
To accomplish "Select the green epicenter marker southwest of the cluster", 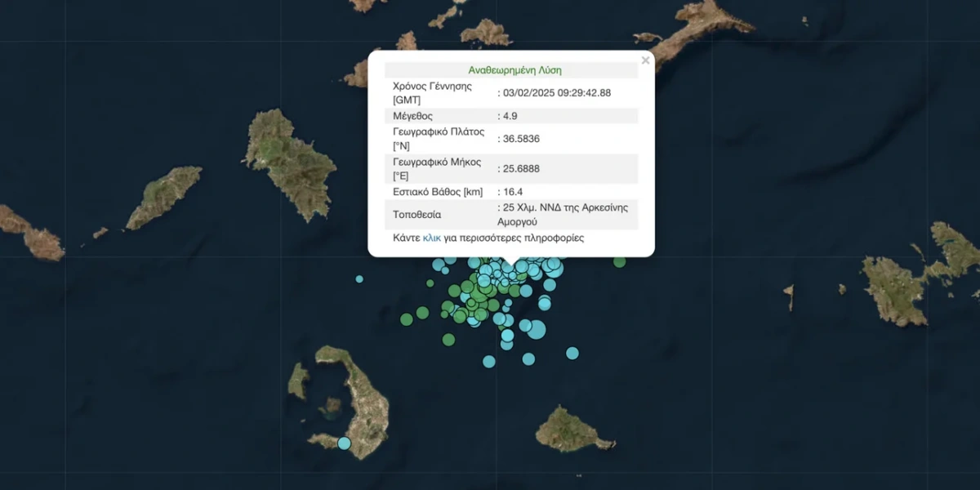I will pos(448,338).
